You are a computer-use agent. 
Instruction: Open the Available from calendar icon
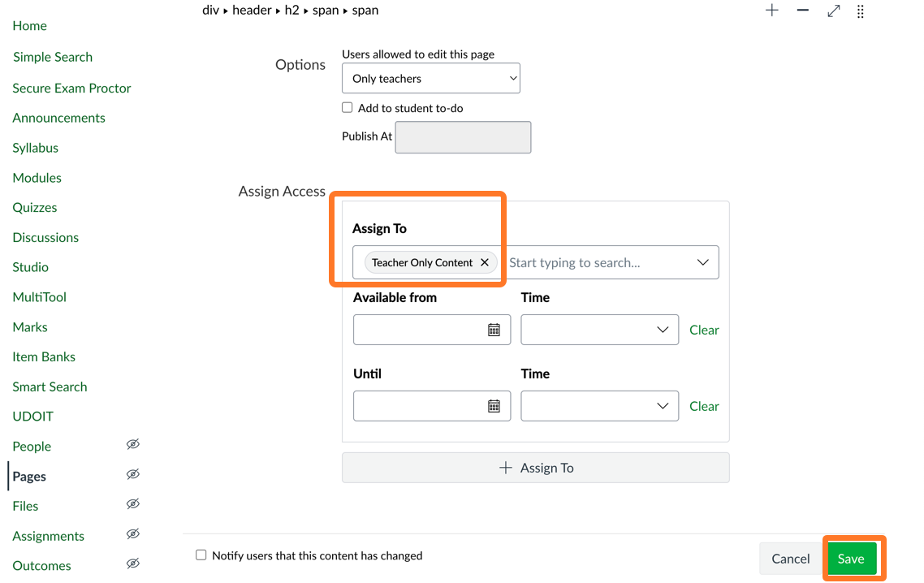[495, 330]
